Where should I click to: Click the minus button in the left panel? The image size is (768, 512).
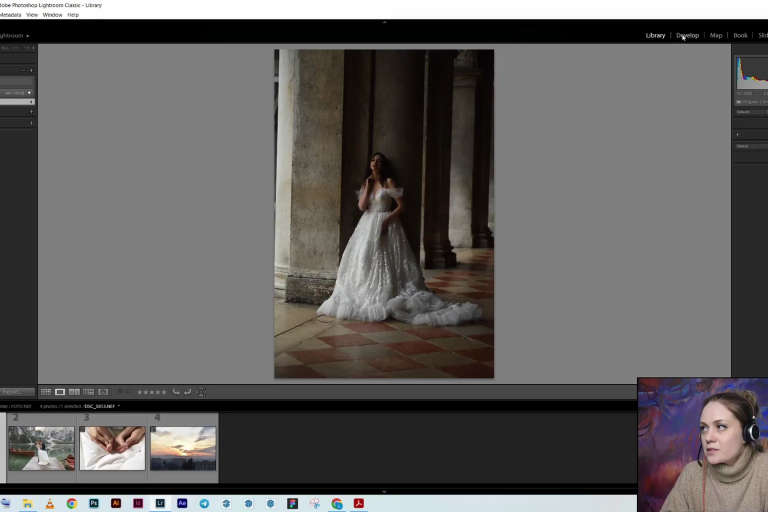pyautogui.click(x=24, y=71)
